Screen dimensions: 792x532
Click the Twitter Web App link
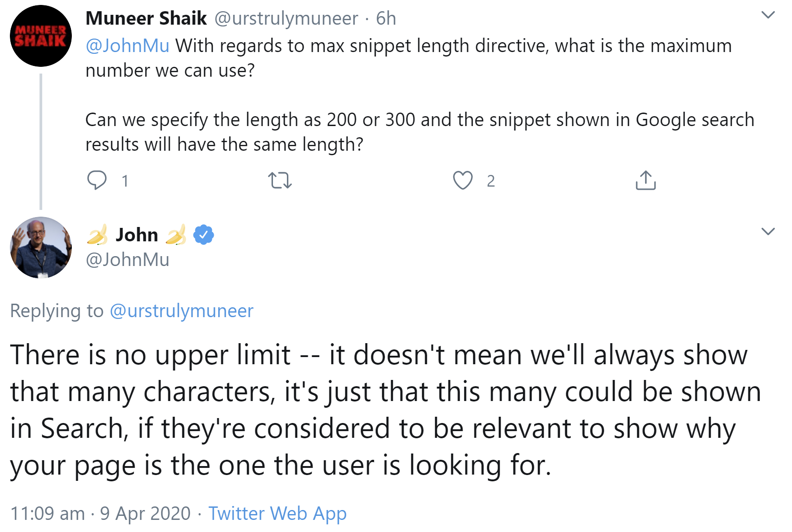277,513
